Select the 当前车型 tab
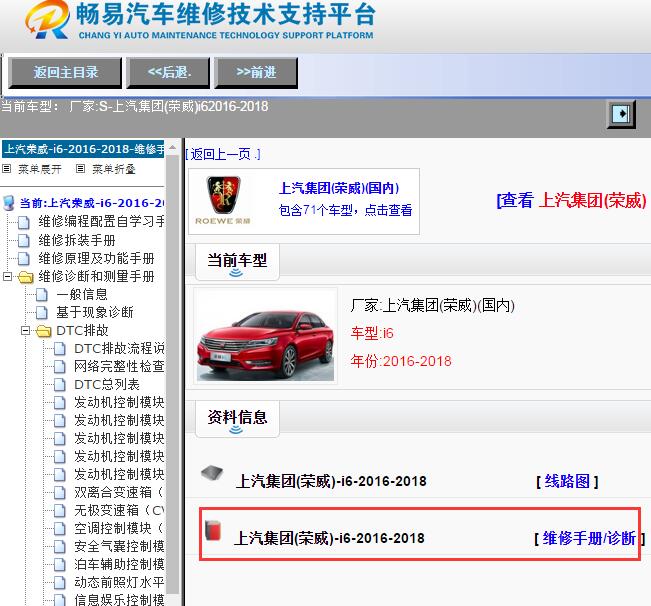This screenshot has width=651, height=606. [x=237, y=261]
